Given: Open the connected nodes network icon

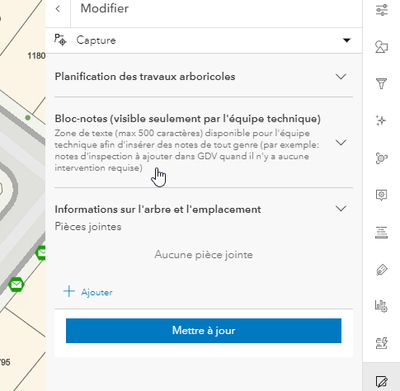Looking at the screenshot, I should [382, 158].
